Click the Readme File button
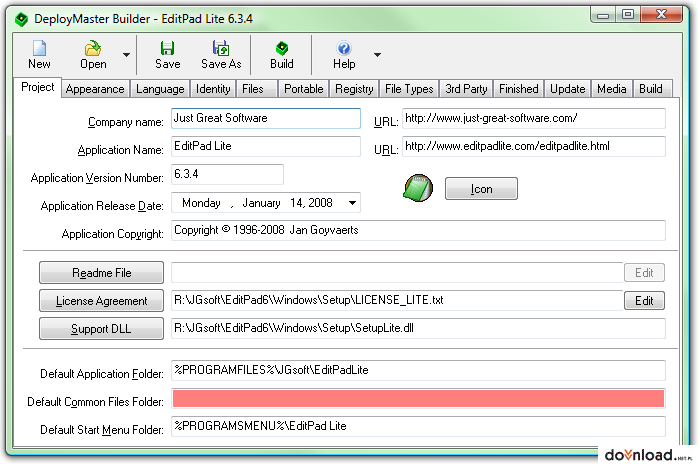 tap(101, 273)
